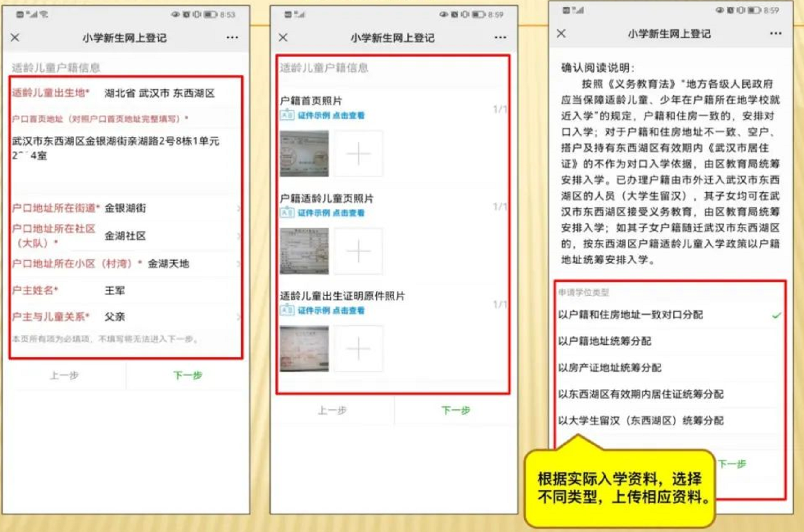This screenshot has width=804, height=532.
Task: Click the 适龄儿童户籍信息 heading on the left phone
Action: click(x=56, y=67)
